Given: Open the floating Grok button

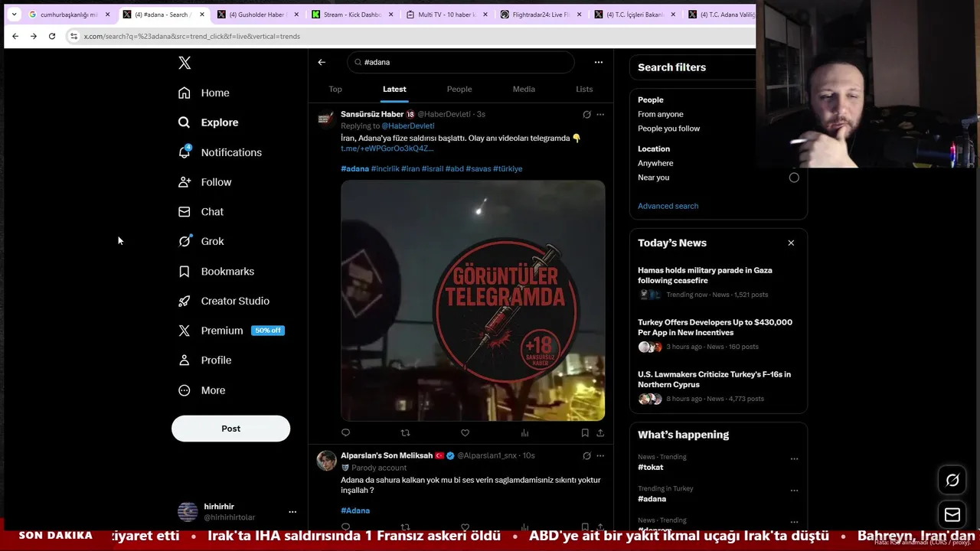Looking at the screenshot, I should click(x=952, y=480).
